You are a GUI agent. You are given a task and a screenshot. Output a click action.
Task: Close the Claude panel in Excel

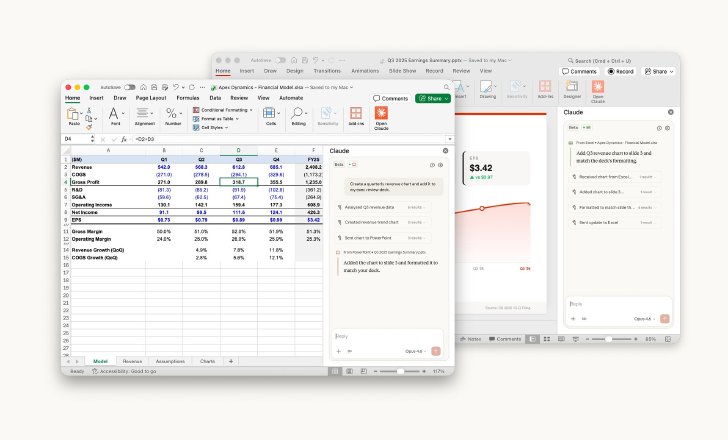(445, 151)
